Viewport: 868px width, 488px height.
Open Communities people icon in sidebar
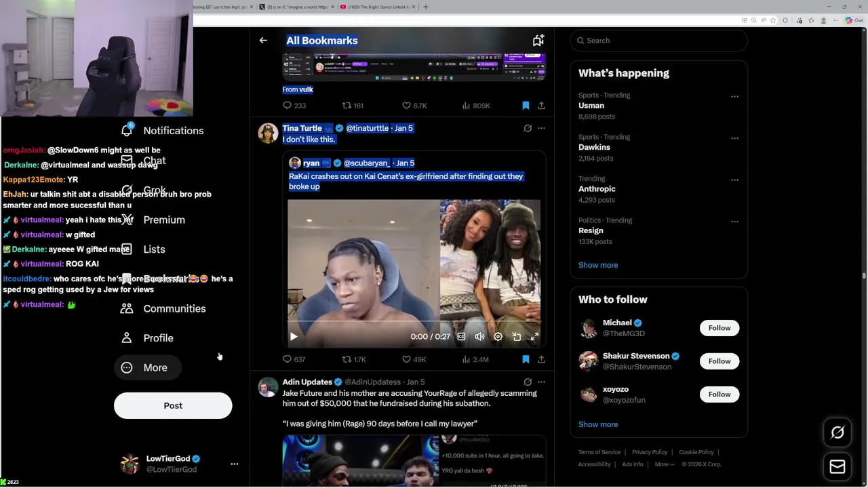pos(127,308)
